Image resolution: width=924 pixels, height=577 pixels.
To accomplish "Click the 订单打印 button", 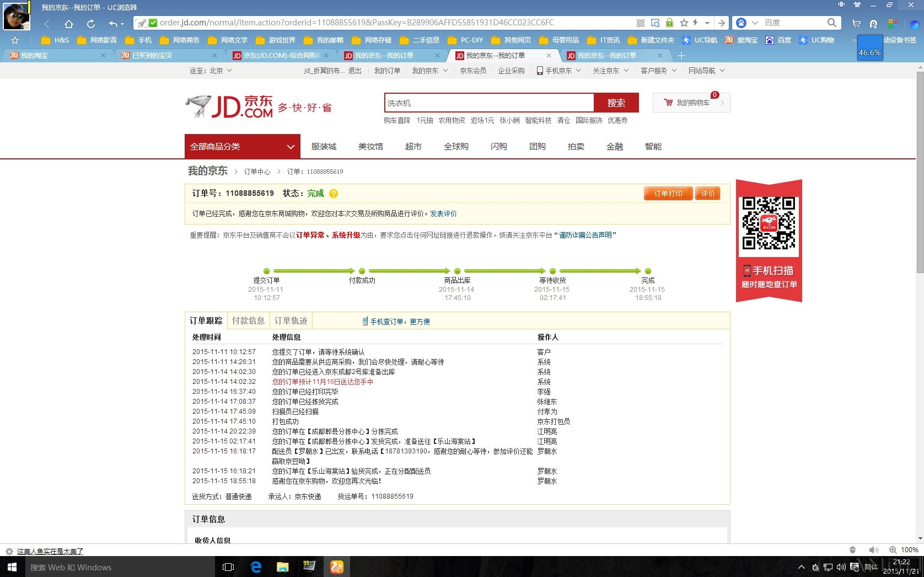I will (x=668, y=194).
